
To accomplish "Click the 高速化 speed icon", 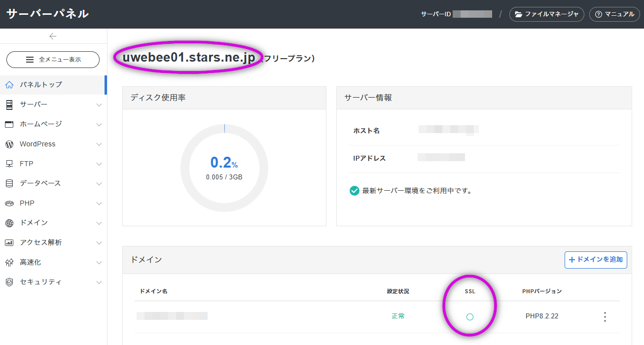I will coord(9,262).
